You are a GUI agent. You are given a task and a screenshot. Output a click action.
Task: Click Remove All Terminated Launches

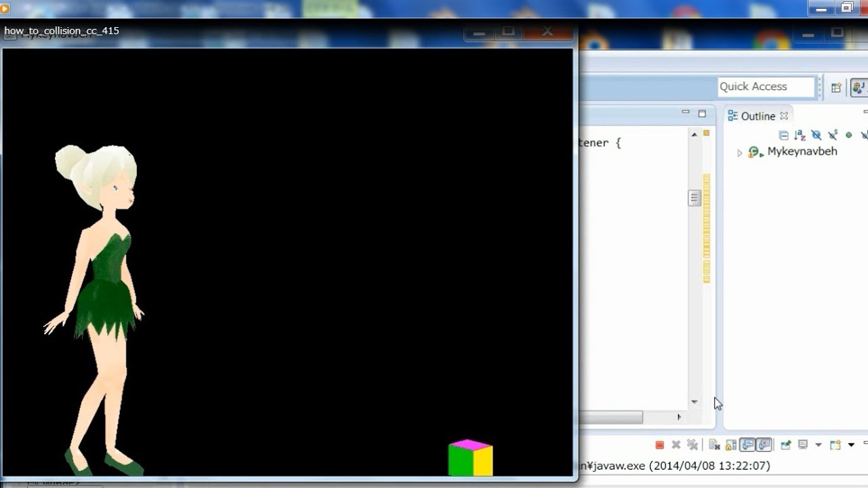(692, 445)
